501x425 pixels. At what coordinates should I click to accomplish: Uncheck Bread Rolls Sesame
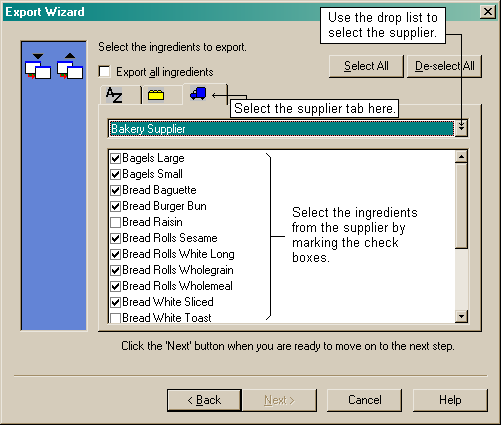pyautogui.click(x=115, y=238)
